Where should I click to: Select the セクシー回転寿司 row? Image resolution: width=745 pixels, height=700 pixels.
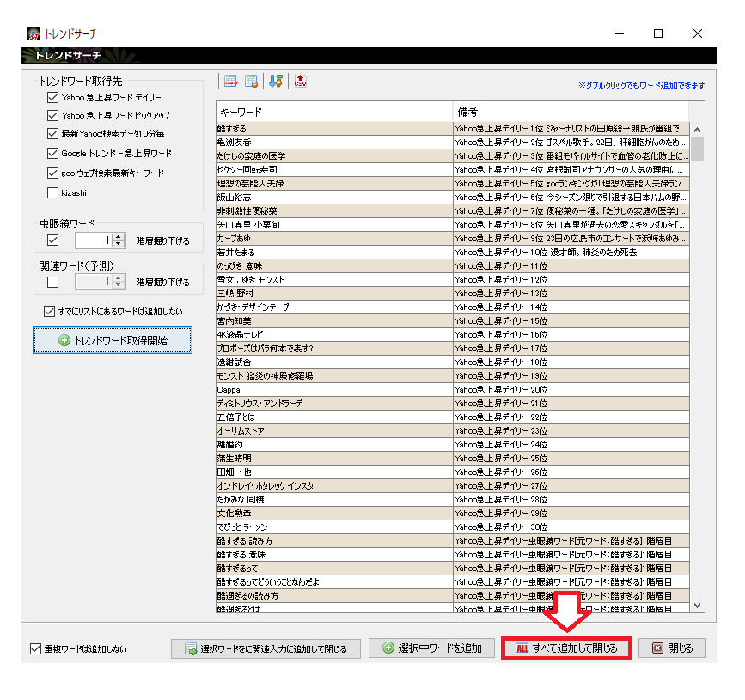(x=453, y=170)
